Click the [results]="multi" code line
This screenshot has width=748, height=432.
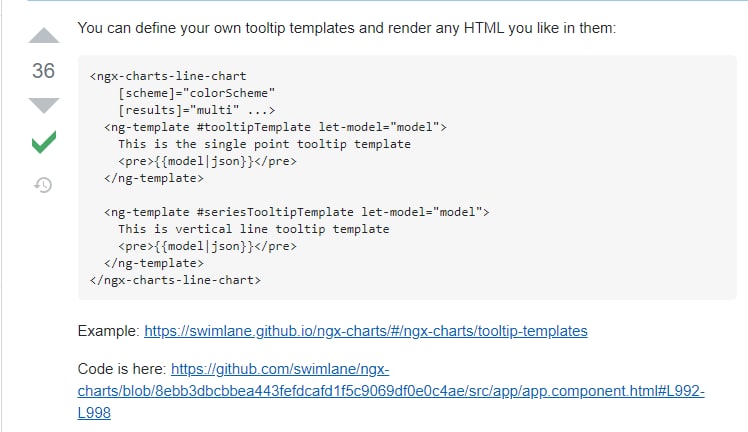tap(195, 110)
